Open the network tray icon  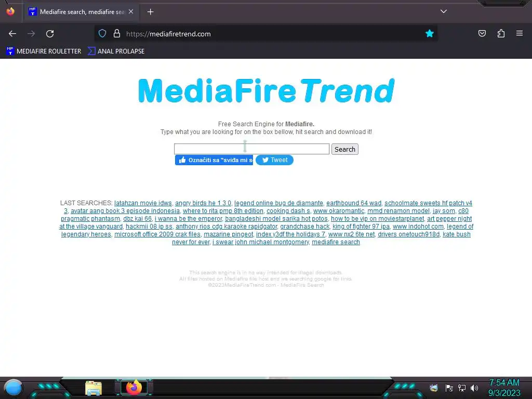pyautogui.click(x=461, y=388)
